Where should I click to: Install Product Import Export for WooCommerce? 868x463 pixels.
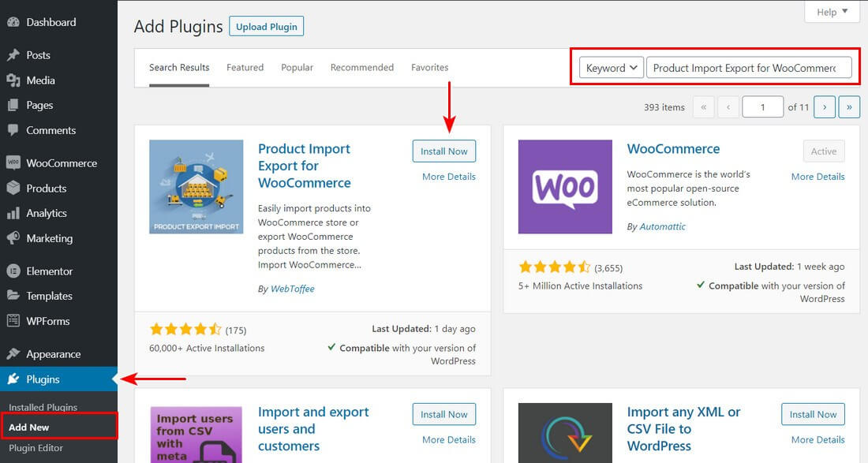444,151
